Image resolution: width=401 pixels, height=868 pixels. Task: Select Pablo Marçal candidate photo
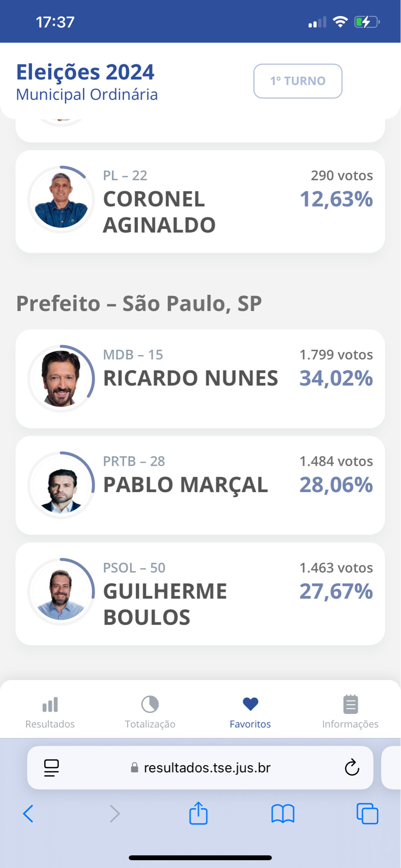(x=61, y=485)
